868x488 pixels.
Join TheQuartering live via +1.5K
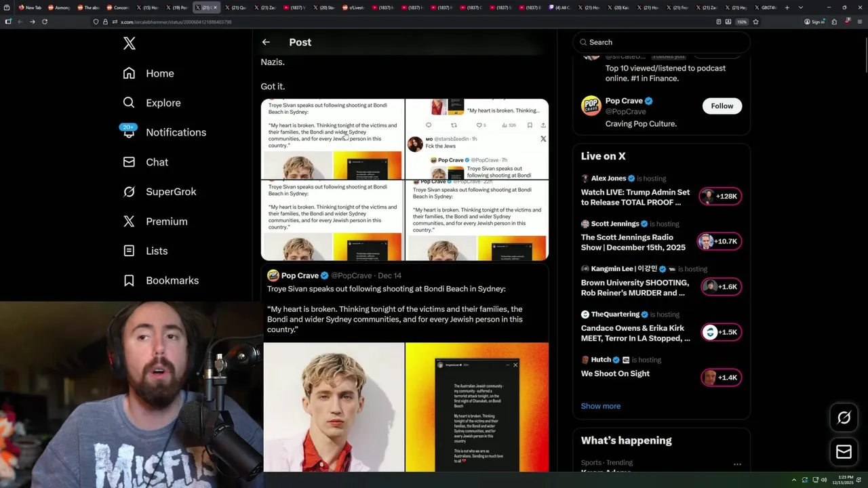pos(722,332)
